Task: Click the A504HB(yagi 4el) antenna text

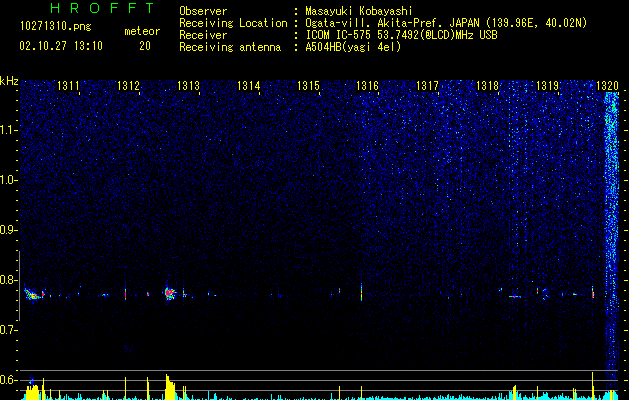Action: [353, 47]
